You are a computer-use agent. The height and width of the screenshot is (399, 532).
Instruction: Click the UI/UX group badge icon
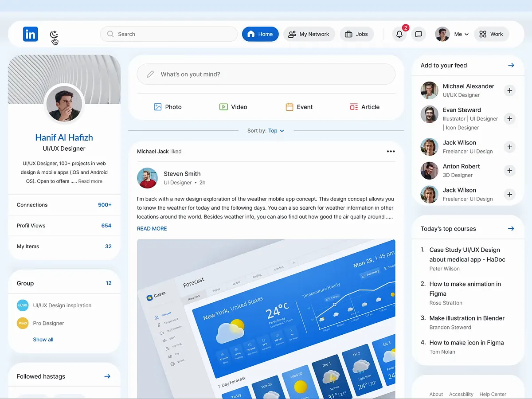point(23,305)
